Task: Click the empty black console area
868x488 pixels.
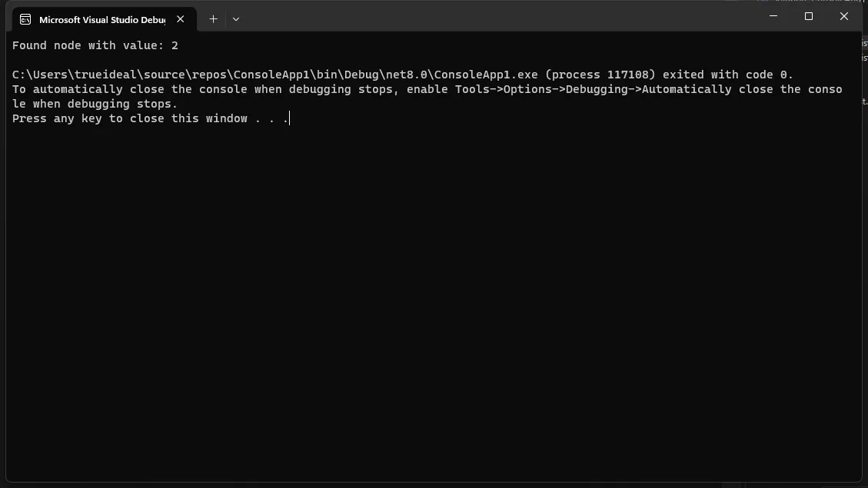Action: pyautogui.click(x=431, y=307)
